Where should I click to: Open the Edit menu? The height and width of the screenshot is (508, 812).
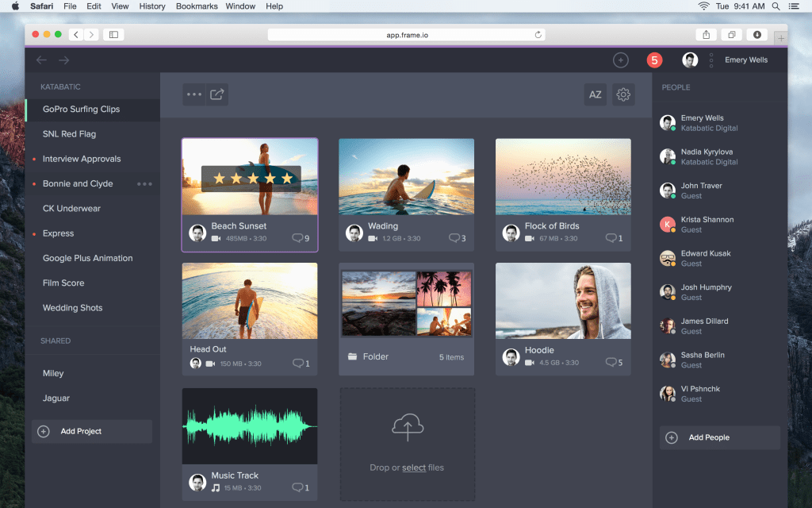94,6
